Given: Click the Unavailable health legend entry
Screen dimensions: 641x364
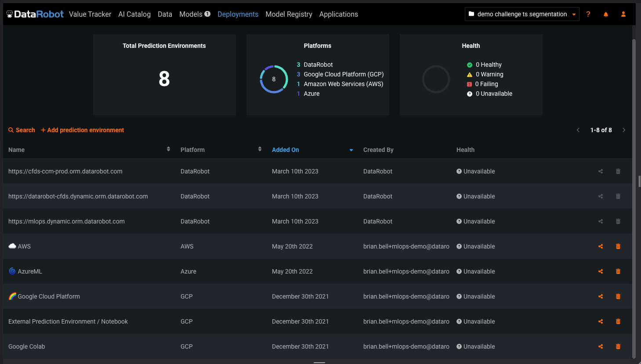Looking at the screenshot, I should [x=489, y=94].
